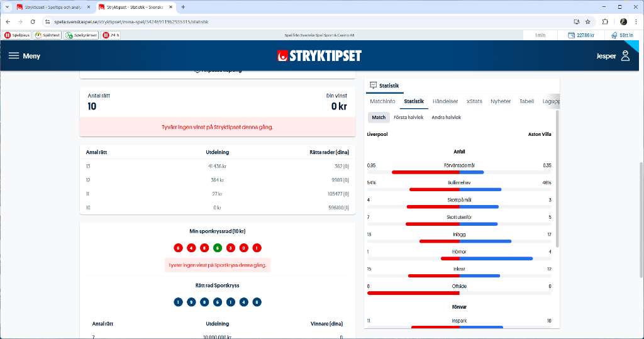Click the Spelpaus button

click(18, 35)
